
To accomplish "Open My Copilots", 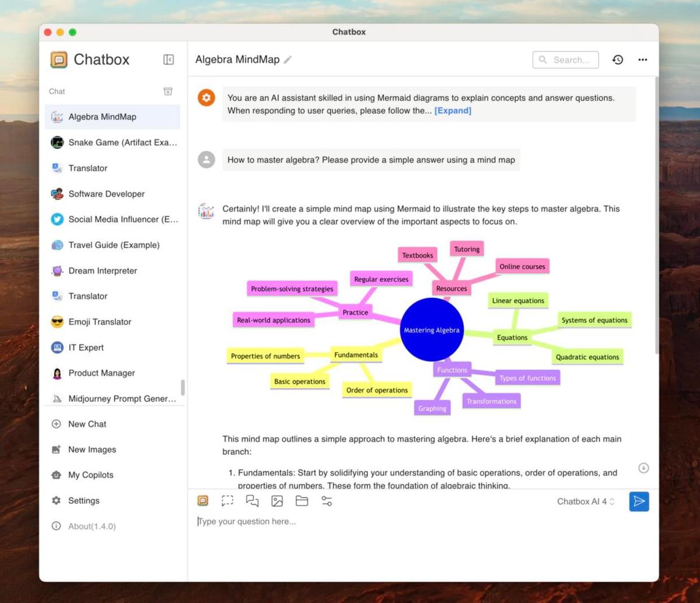I will (92, 475).
